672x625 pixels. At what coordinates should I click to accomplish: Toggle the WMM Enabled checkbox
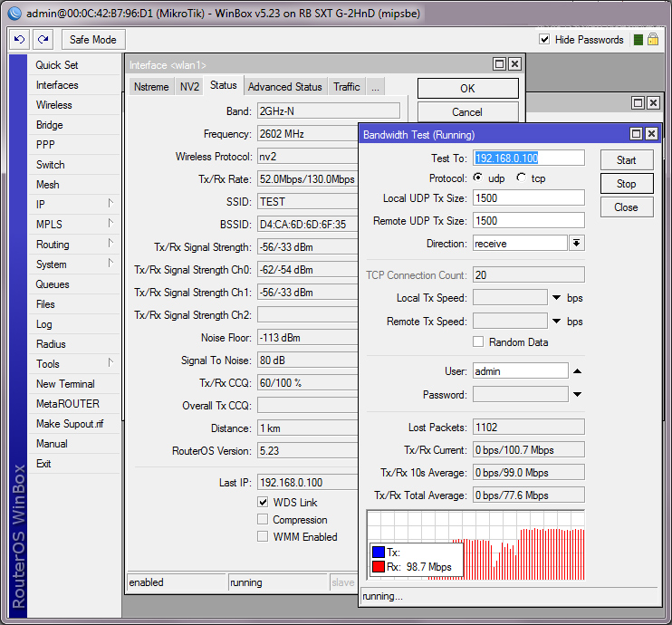(263, 536)
